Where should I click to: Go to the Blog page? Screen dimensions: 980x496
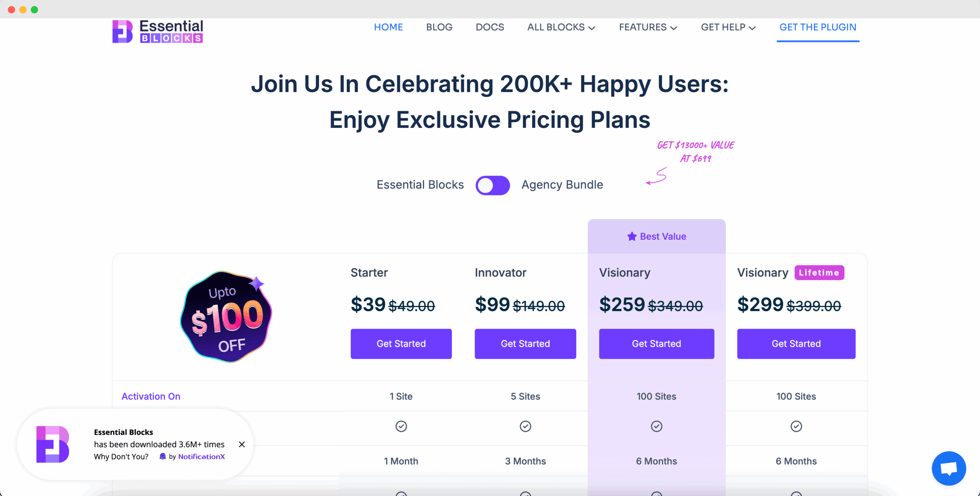click(x=439, y=27)
